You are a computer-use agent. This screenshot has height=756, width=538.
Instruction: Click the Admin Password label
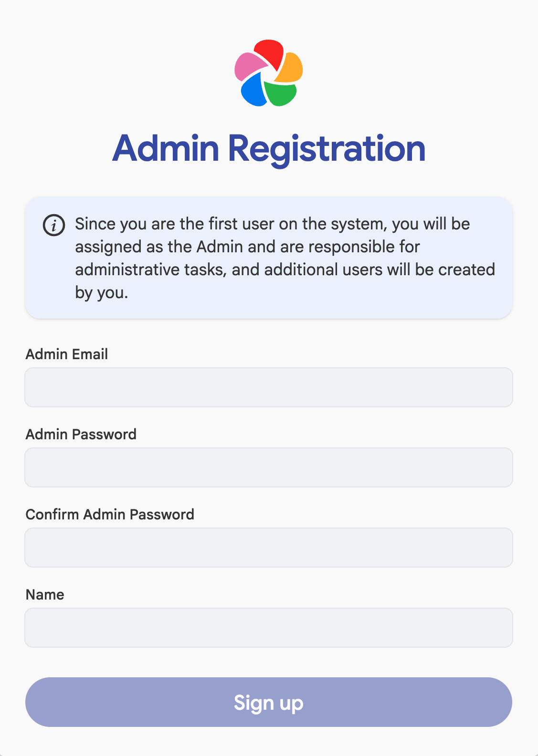(81, 434)
